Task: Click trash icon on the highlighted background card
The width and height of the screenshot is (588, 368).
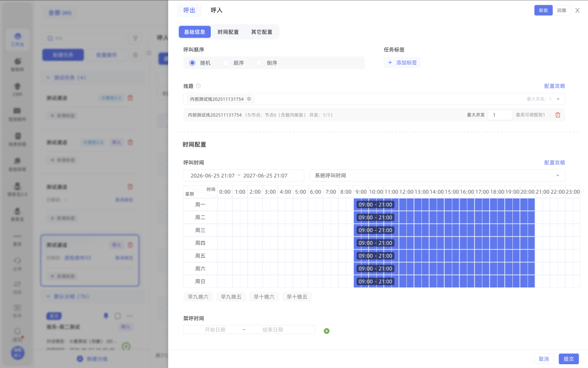Action: 130,245
